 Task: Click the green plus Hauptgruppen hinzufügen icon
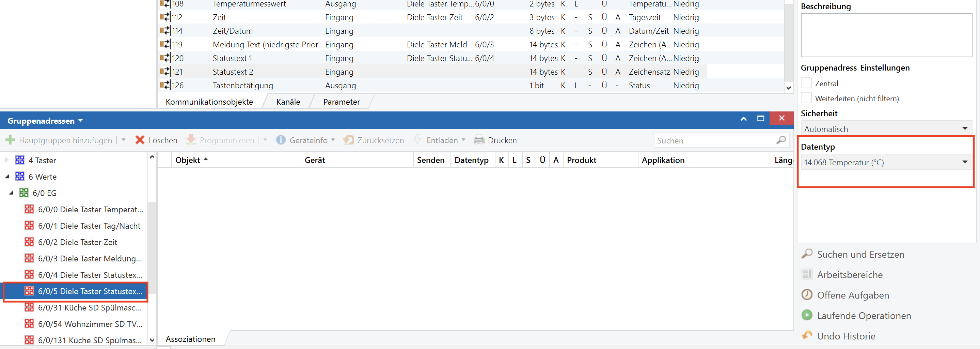10,140
